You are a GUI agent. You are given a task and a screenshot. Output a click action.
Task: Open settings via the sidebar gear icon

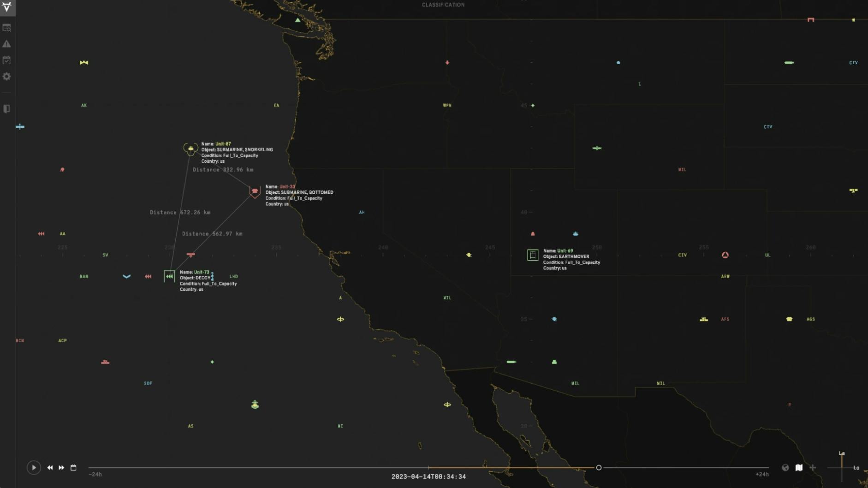click(x=6, y=77)
